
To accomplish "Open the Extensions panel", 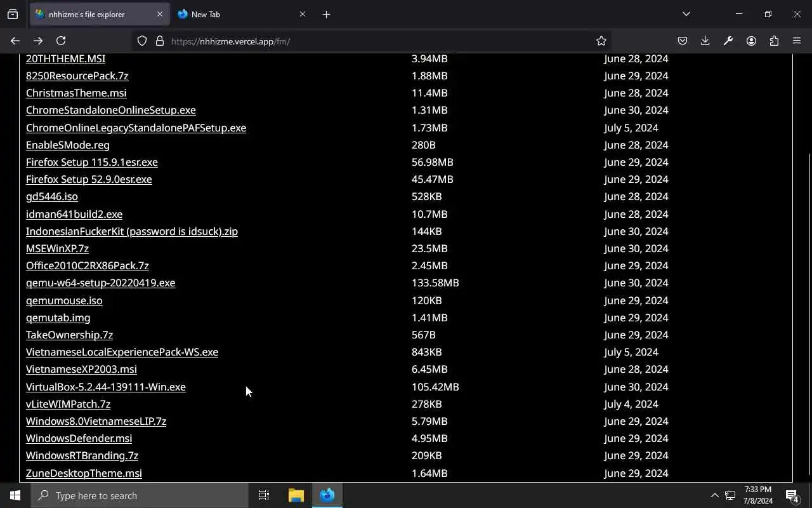I will (774, 41).
